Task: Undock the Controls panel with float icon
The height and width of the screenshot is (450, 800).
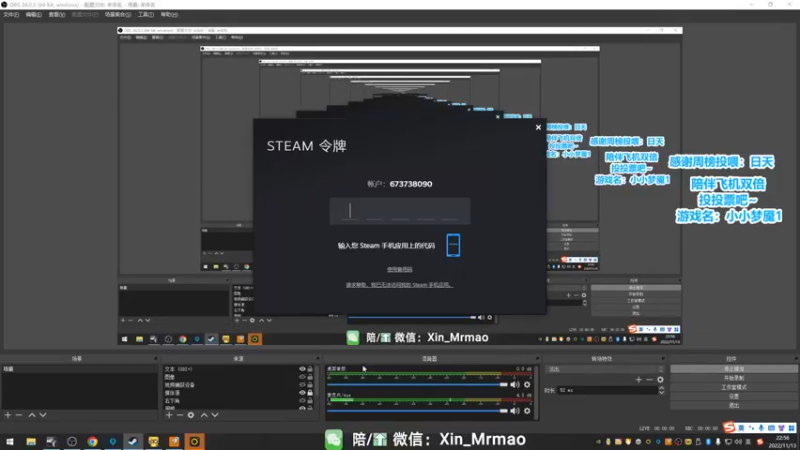Action: point(795,359)
